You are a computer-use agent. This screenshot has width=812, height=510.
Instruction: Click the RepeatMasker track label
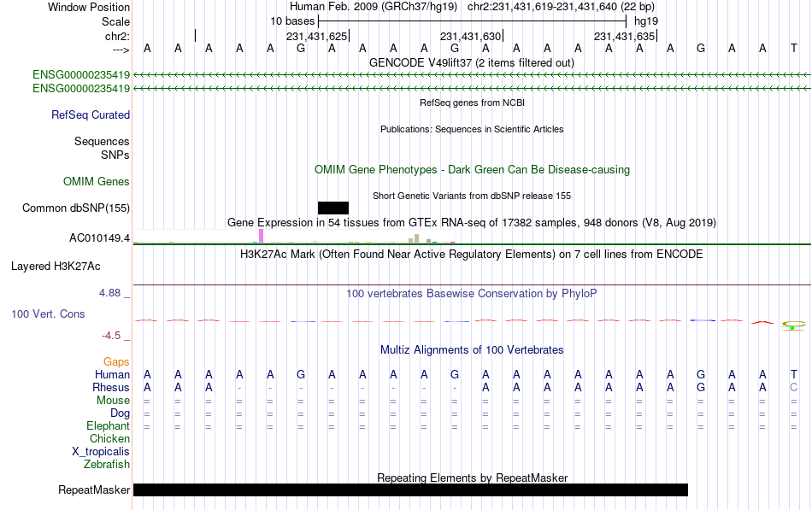[x=94, y=489]
